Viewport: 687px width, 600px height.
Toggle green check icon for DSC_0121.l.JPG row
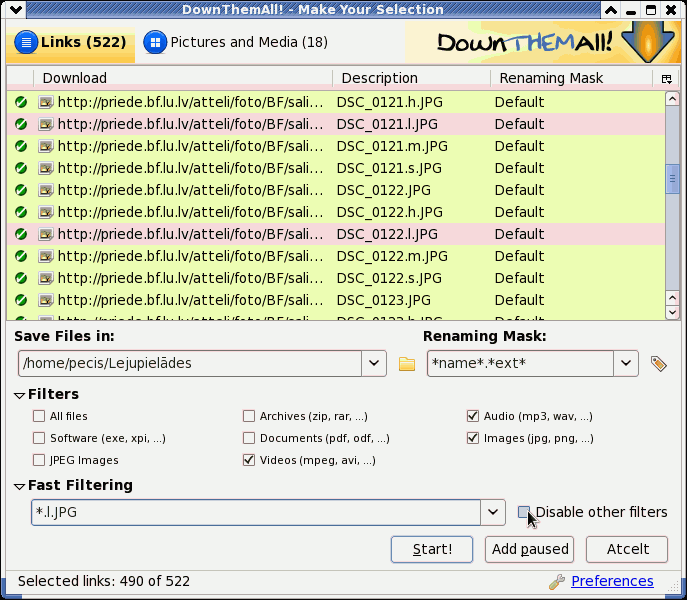21,124
